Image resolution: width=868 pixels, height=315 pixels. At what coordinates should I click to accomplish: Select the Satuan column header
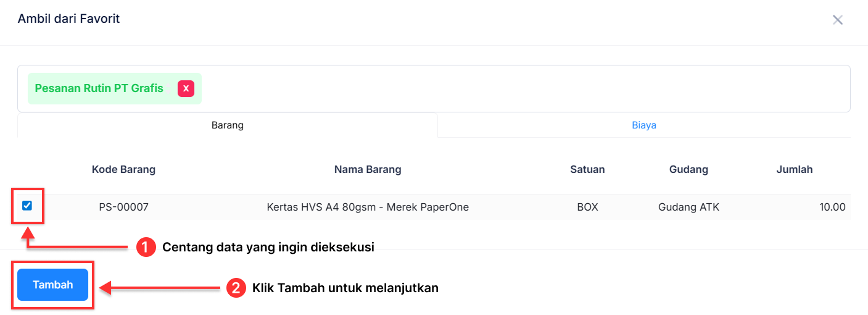[587, 169]
